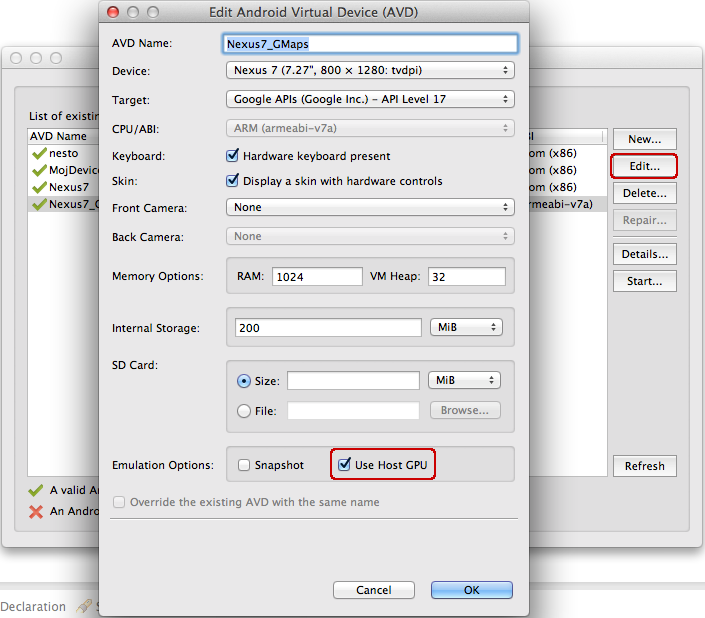Image resolution: width=705 pixels, height=618 pixels.
Task: Enable the Snapshot checkbox
Action: coord(244,465)
